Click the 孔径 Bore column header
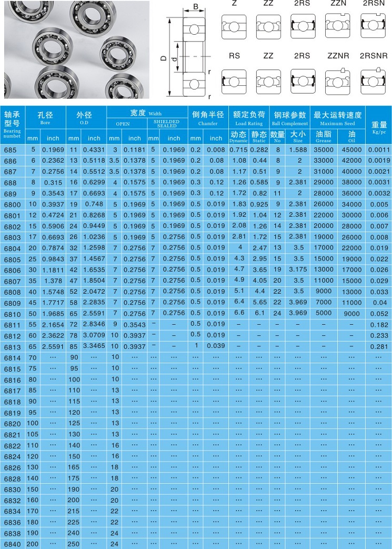The image size is (392, 549). coord(45,118)
